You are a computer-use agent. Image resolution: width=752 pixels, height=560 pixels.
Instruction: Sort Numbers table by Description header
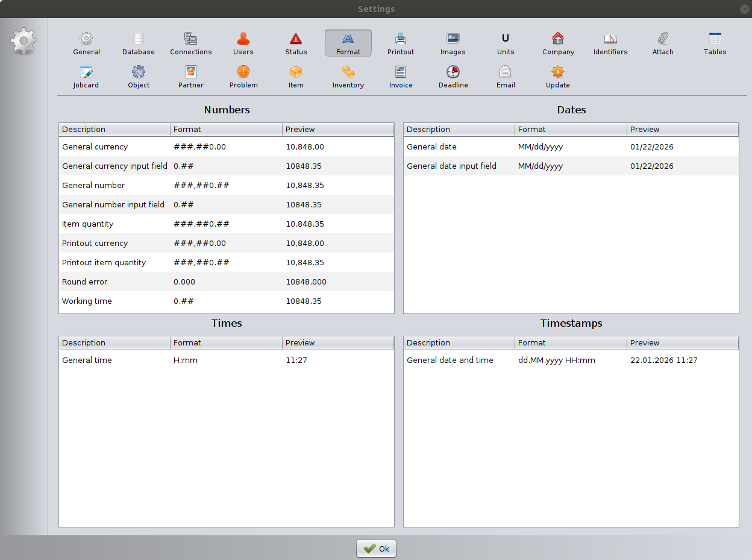click(114, 130)
